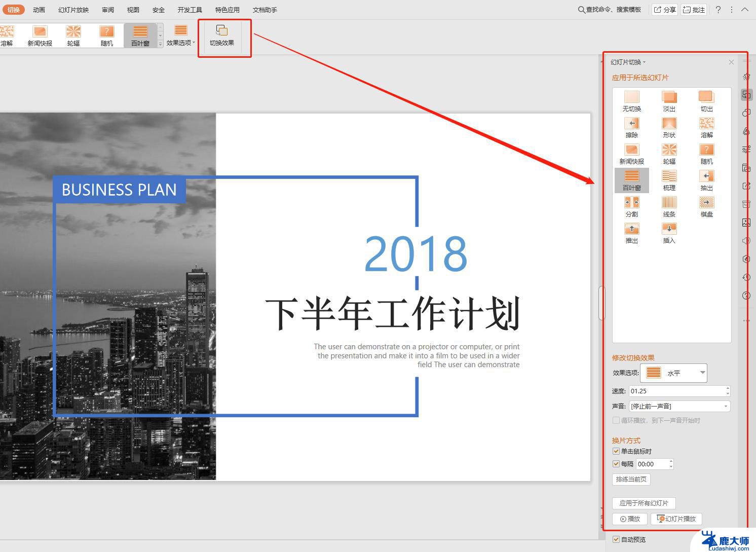The image size is (756, 552).
Task: Open the ribbon 效果选项 dropdown
Action: (181, 35)
